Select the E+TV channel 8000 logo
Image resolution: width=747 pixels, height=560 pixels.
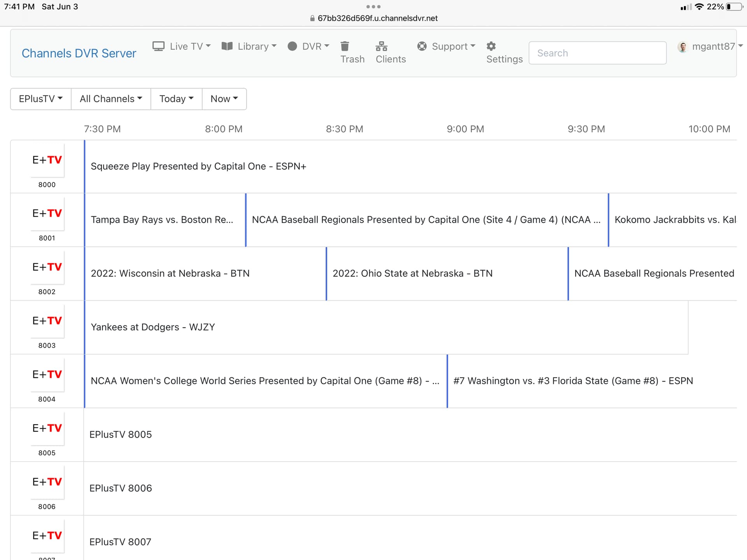click(47, 160)
